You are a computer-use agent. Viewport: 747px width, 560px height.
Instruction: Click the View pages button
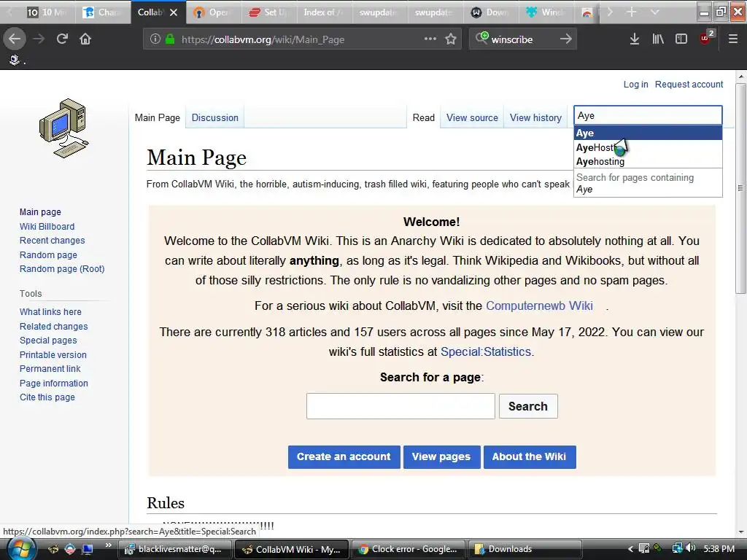click(441, 456)
